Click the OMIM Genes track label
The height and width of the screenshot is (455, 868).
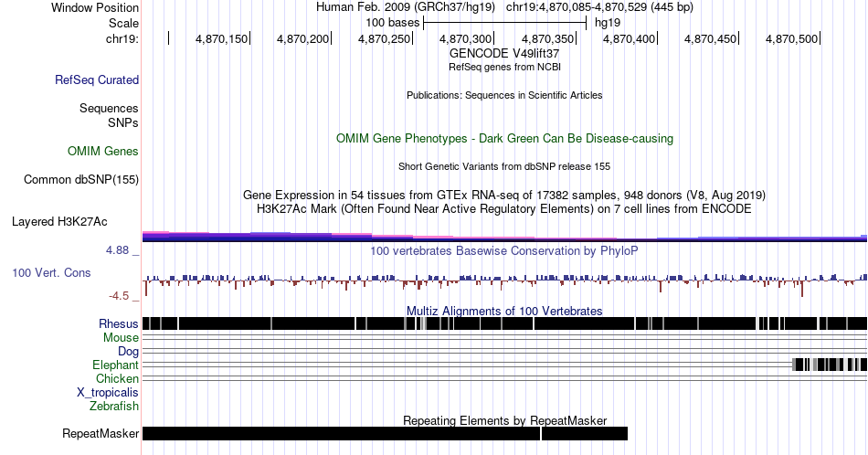103,151
